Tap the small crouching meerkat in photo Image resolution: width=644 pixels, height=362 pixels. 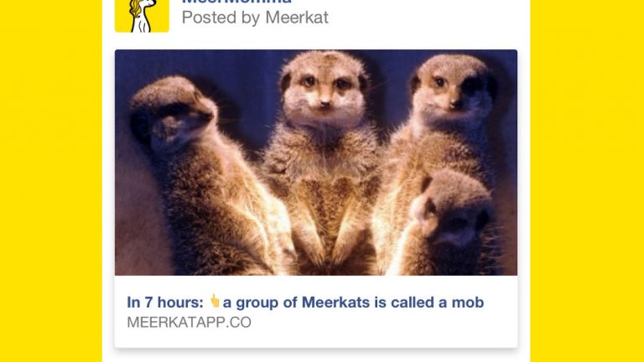(x=452, y=221)
